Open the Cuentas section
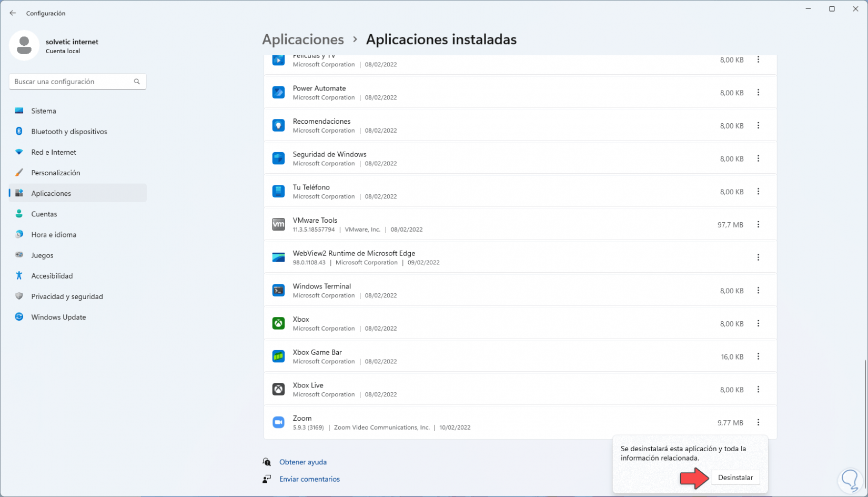 (x=78, y=214)
